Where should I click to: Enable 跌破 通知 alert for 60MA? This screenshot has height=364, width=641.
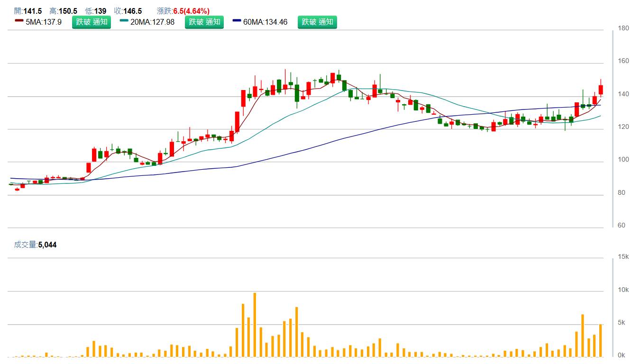317,22
